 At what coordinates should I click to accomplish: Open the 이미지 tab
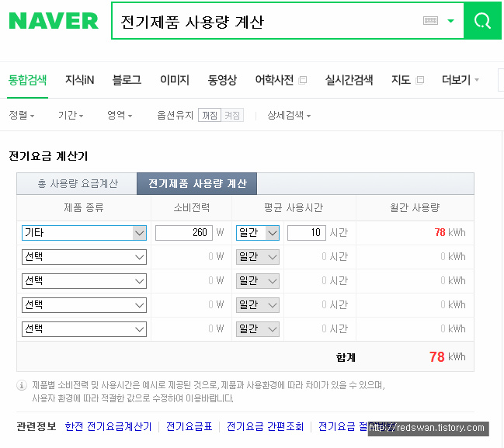(x=175, y=80)
